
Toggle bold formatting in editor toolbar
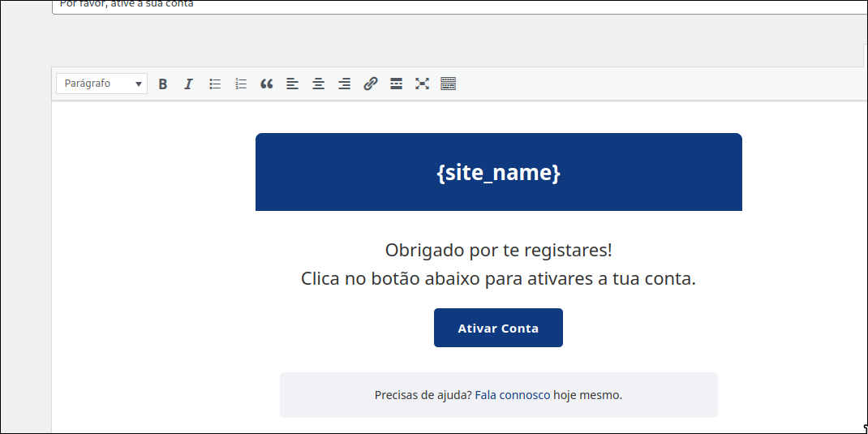(163, 84)
